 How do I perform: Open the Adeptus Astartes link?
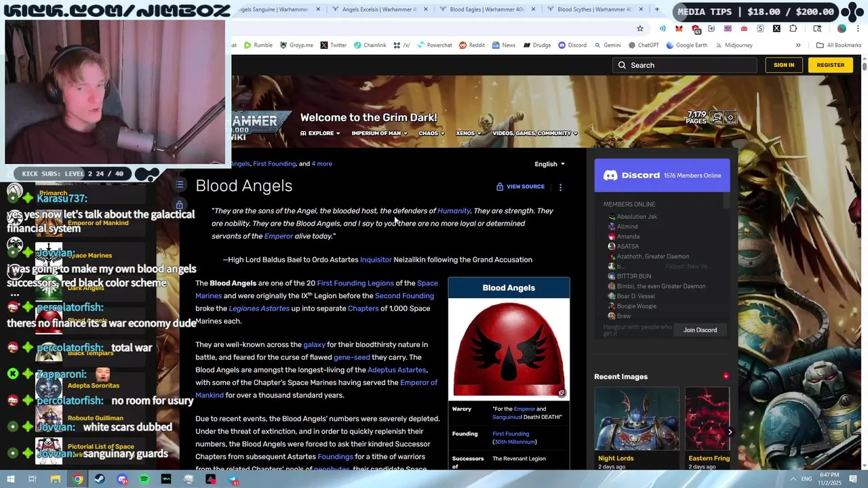tap(397, 370)
